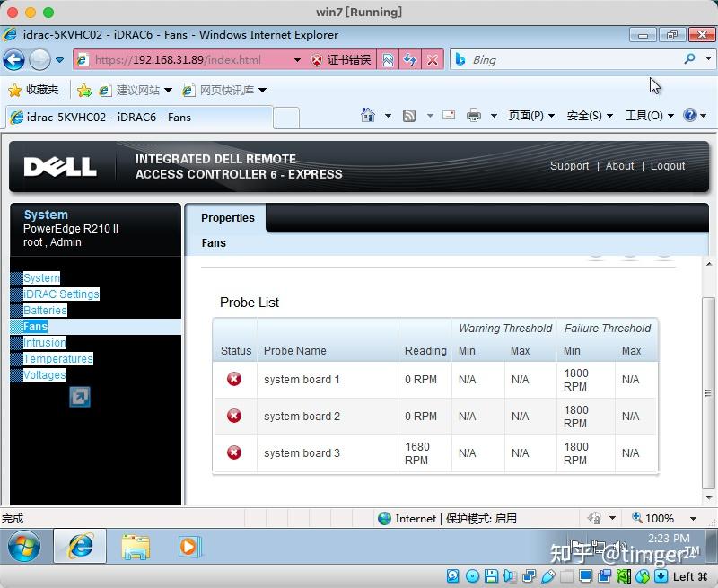Screen dimensions: 718x588
Task: Open the 网页快讯库 web slice gallery
Action: click(x=224, y=90)
